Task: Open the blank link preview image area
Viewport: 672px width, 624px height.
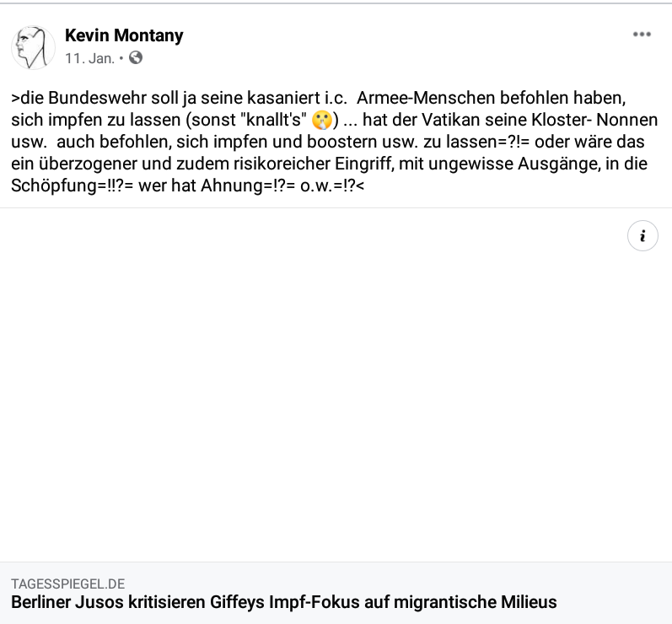Action: [336, 385]
